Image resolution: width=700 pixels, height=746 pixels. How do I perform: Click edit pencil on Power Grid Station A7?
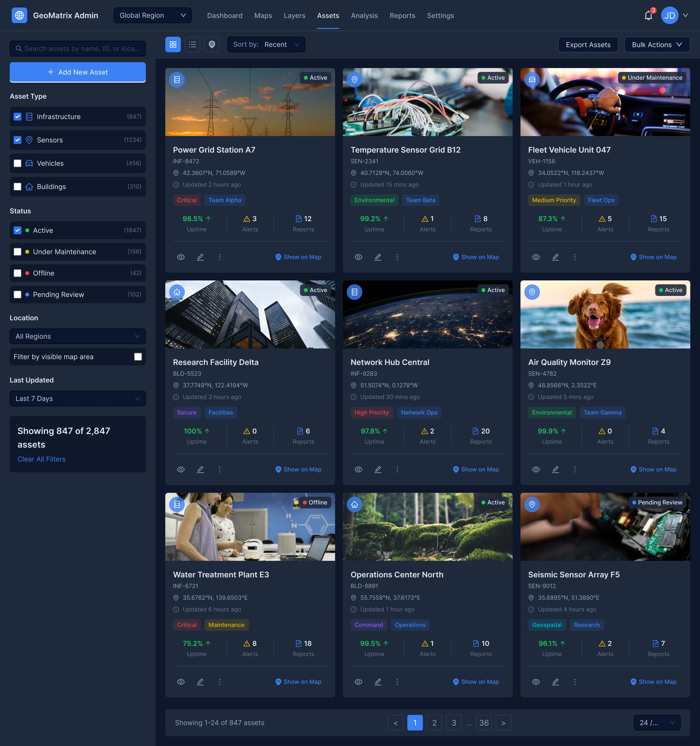(201, 257)
